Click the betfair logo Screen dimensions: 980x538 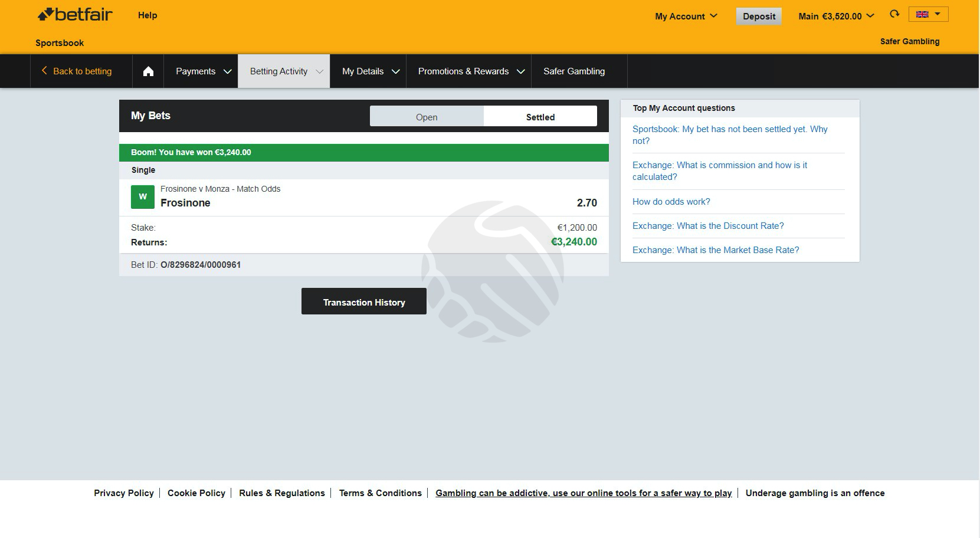click(x=75, y=15)
